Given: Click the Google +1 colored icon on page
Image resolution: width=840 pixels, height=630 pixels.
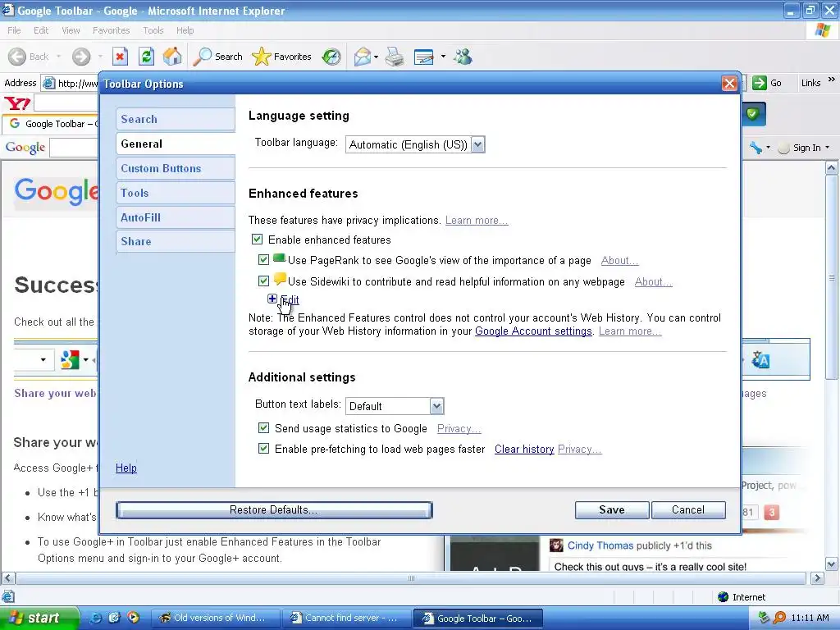Looking at the screenshot, I should point(71,359).
